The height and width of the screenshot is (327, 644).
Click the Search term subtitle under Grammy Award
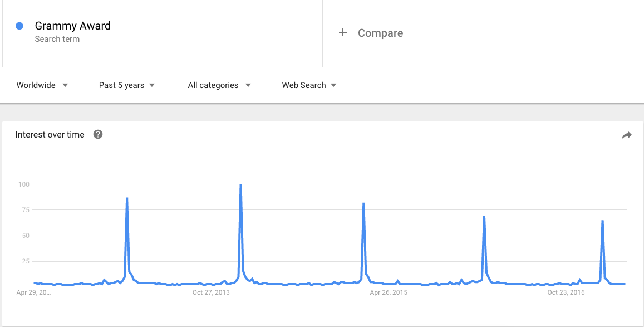tap(57, 39)
